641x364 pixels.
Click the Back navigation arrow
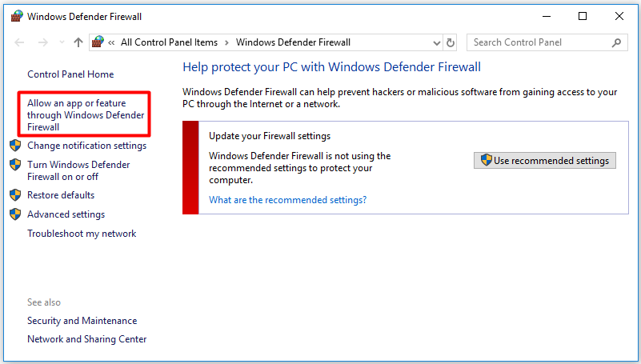click(20, 42)
